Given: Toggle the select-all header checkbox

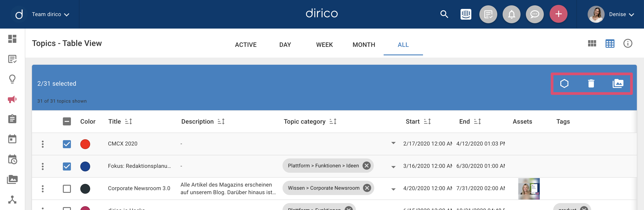Looking at the screenshot, I should pos(67,121).
